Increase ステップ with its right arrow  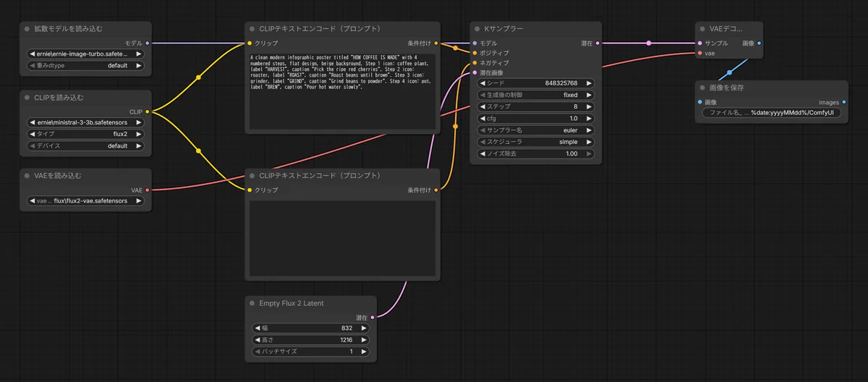pyautogui.click(x=589, y=106)
